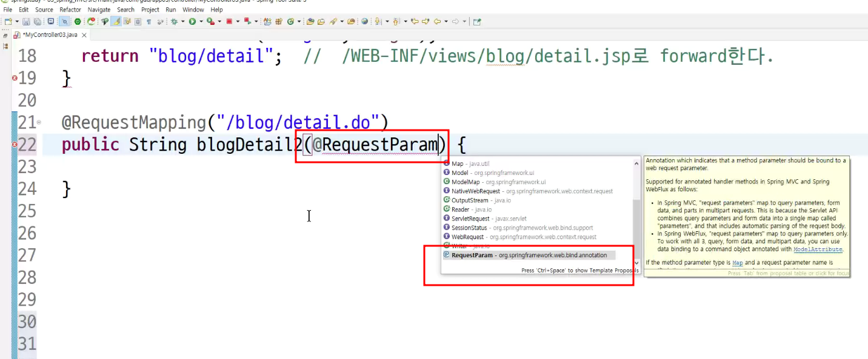Click the Open Perspective icon

[477, 21]
